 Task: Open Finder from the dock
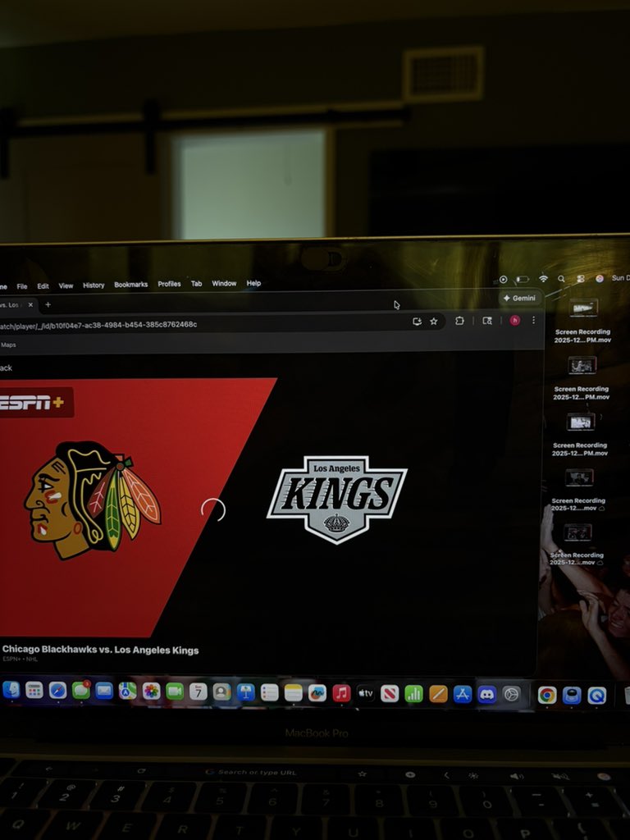pyautogui.click(x=11, y=690)
